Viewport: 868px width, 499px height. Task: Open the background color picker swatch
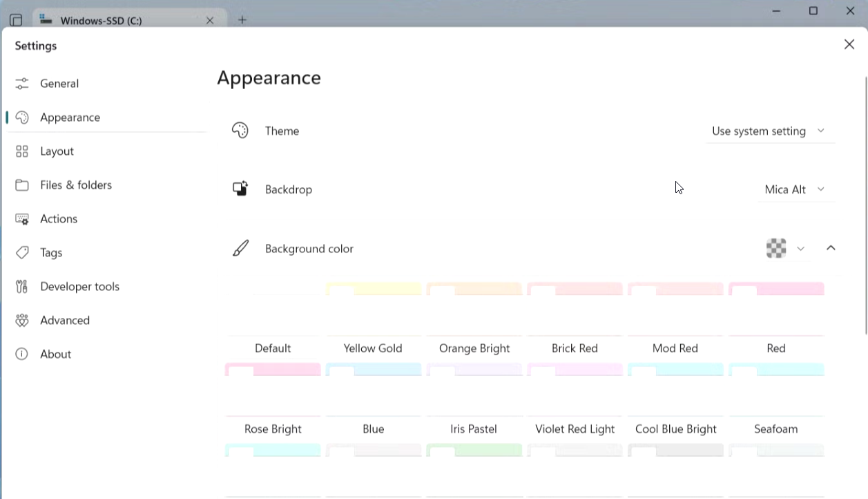[x=785, y=248]
